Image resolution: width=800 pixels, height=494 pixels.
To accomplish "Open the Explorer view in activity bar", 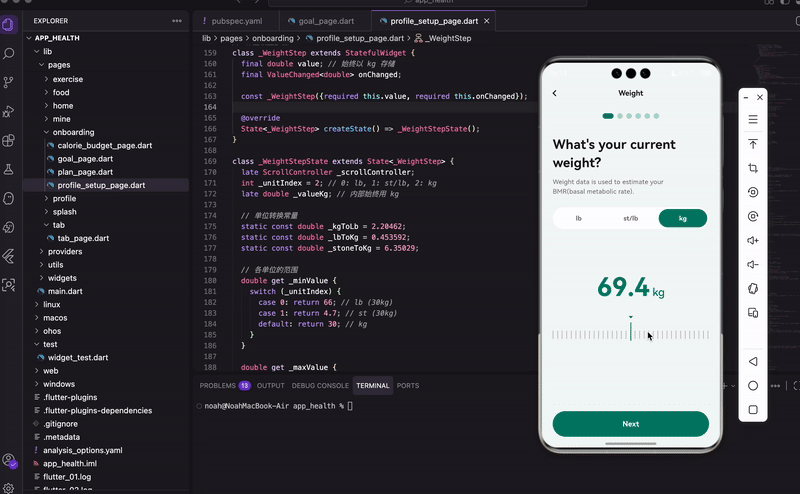I will point(9,24).
